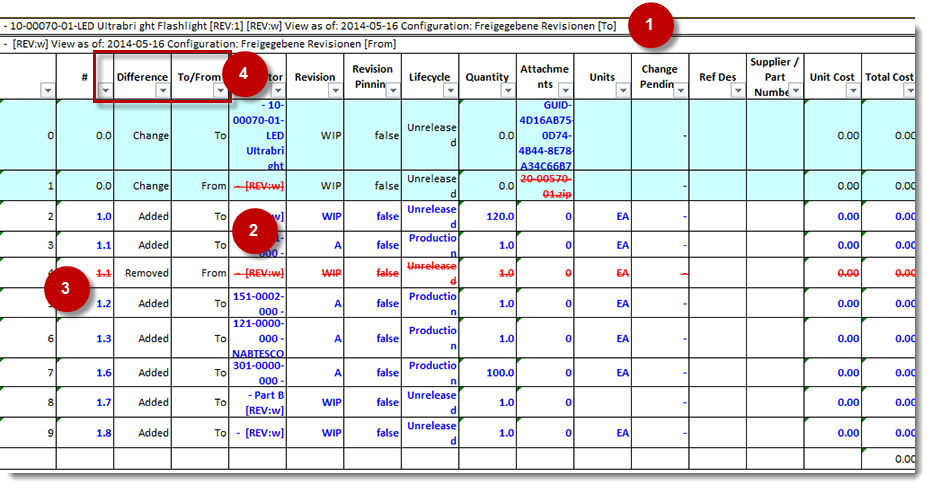The height and width of the screenshot is (488, 930).
Task: Select item number 1.6
Action: pos(85,373)
